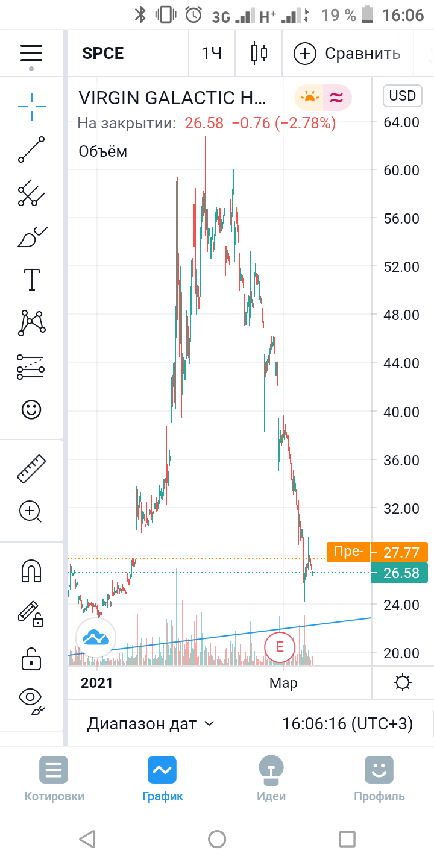Open chart settings gear icon
The height and width of the screenshot is (868, 434).
(x=403, y=683)
